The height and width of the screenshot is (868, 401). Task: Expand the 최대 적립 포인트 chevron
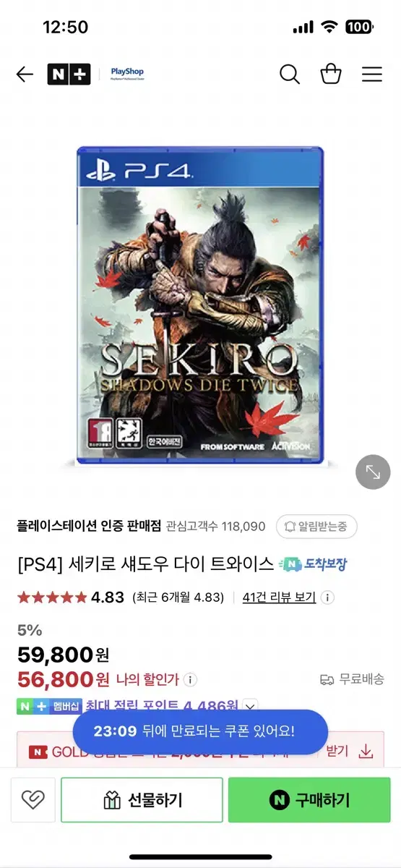(x=250, y=705)
